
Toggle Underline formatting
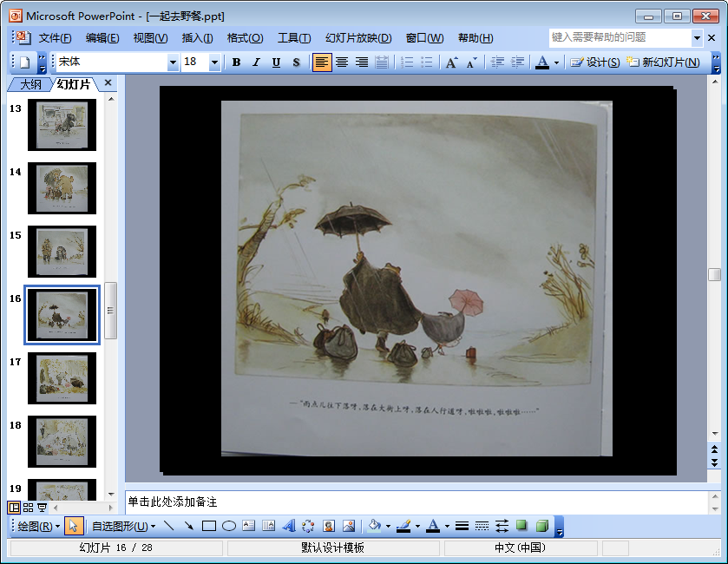coord(276,62)
